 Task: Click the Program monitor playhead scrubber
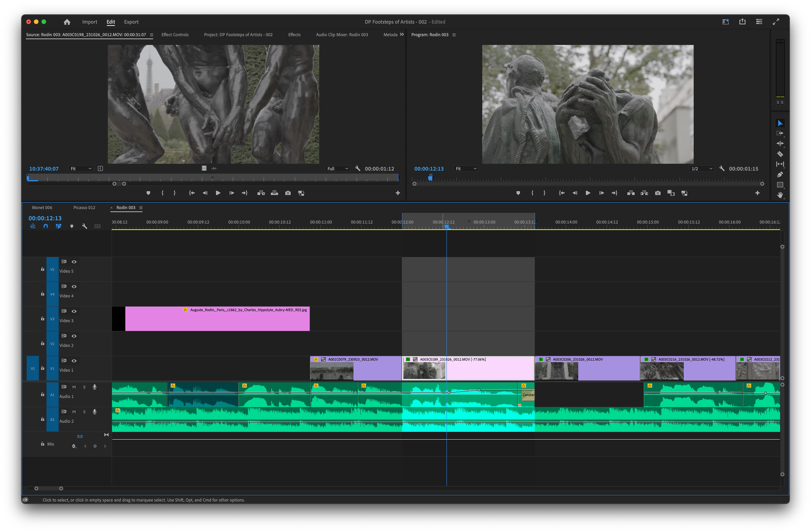(x=430, y=178)
